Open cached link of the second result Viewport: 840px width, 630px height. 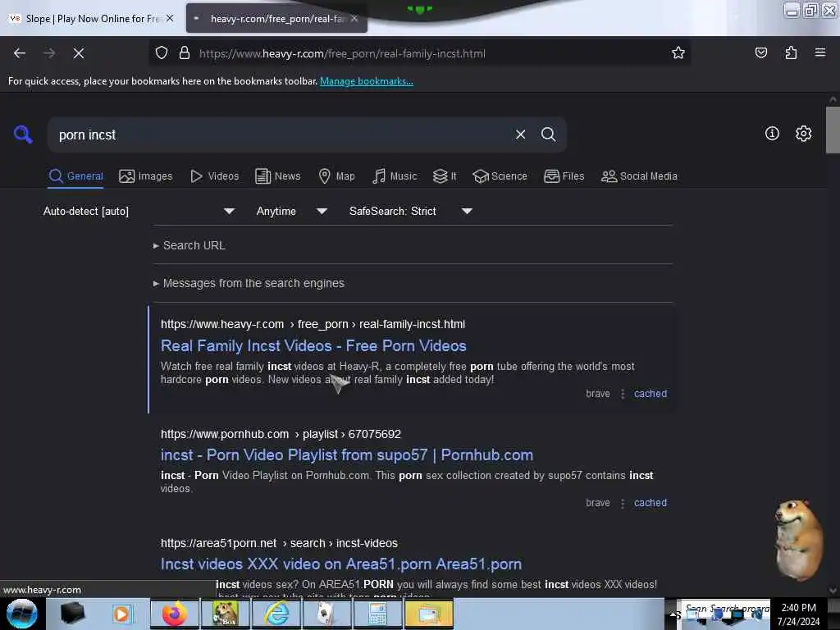coord(651,503)
